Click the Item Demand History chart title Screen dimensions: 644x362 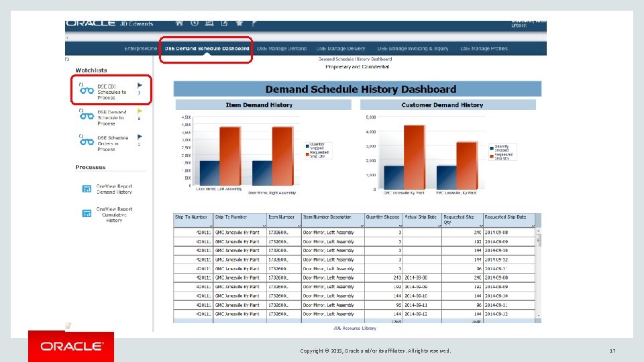click(259, 105)
